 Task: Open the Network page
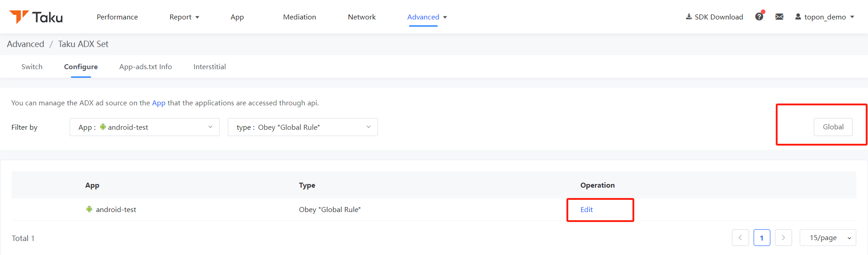click(x=362, y=17)
